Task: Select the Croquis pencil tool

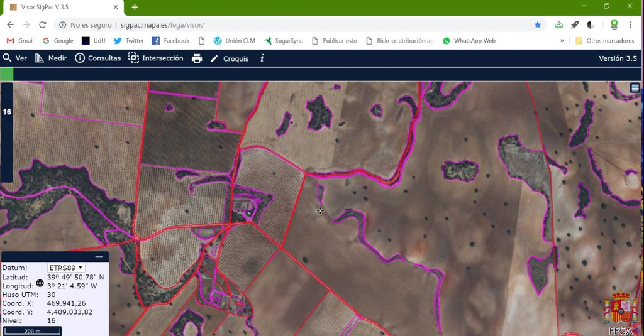Action: [x=229, y=58]
